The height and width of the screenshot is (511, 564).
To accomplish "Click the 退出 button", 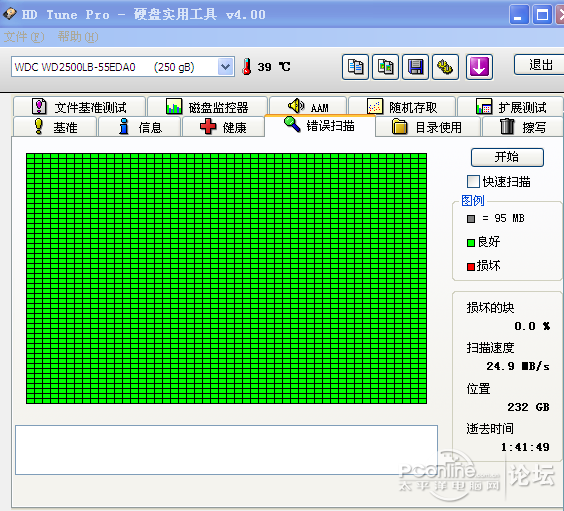I will 539,65.
